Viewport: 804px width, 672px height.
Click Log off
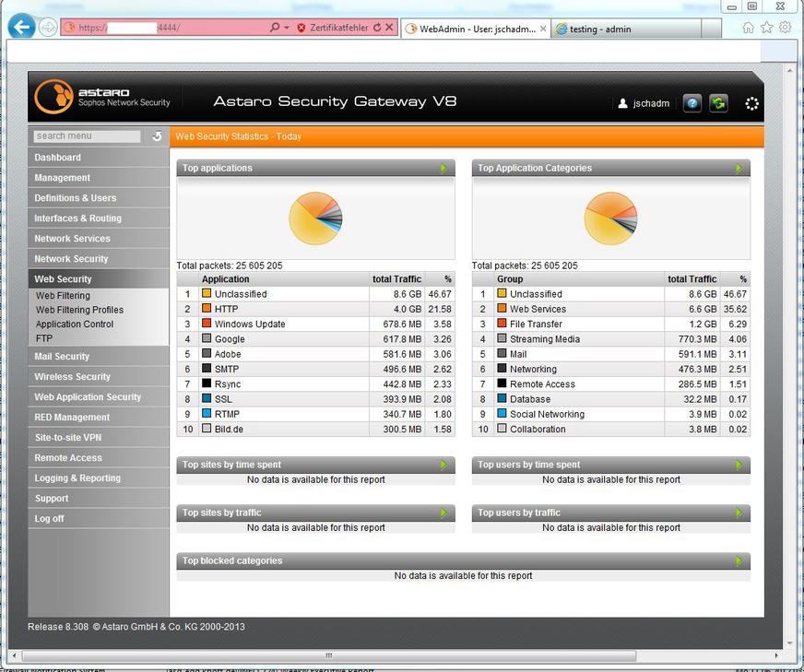pos(98,518)
